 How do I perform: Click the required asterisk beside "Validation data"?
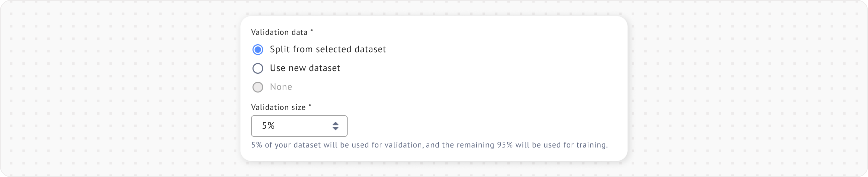click(x=312, y=32)
